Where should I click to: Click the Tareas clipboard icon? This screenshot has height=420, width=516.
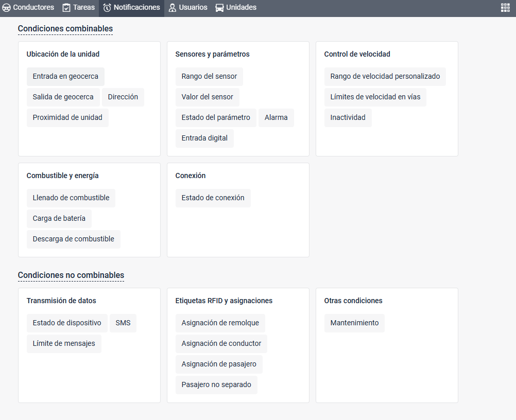coord(66,8)
